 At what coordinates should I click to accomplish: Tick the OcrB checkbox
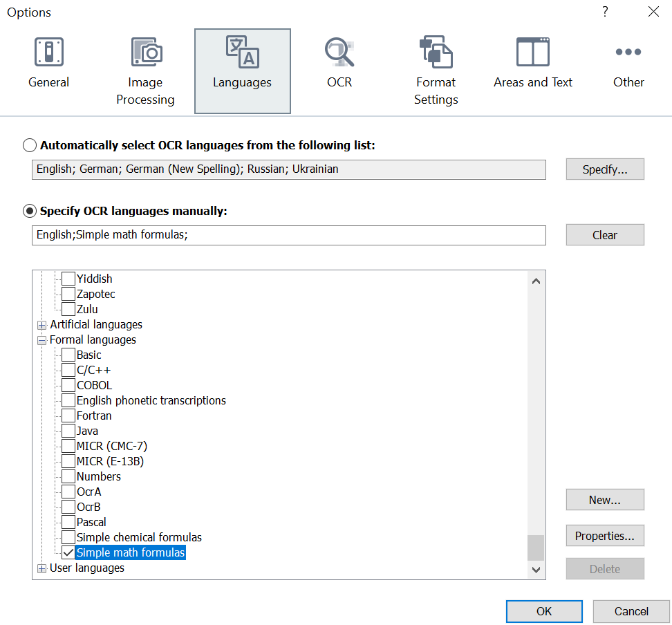[x=68, y=507]
